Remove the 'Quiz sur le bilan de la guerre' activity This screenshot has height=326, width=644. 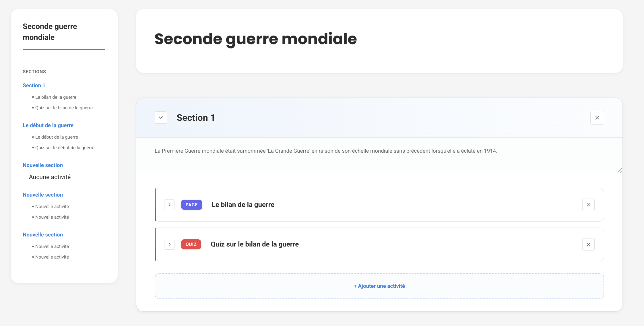[588, 244]
